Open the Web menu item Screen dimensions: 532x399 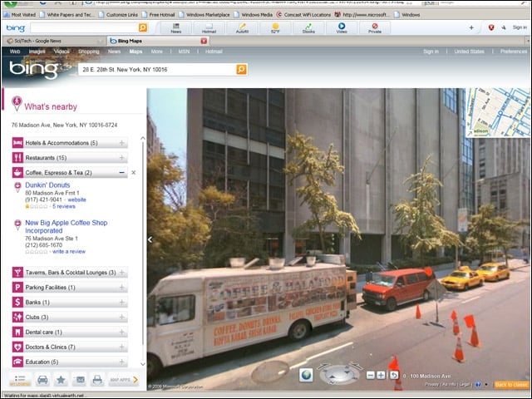[15, 52]
